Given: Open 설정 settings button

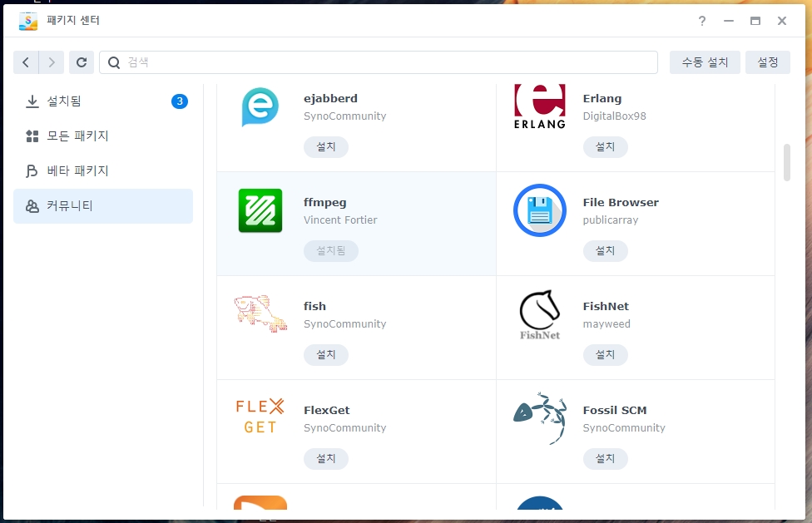Looking at the screenshot, I should pyautogui.click(x=768, y=62).
